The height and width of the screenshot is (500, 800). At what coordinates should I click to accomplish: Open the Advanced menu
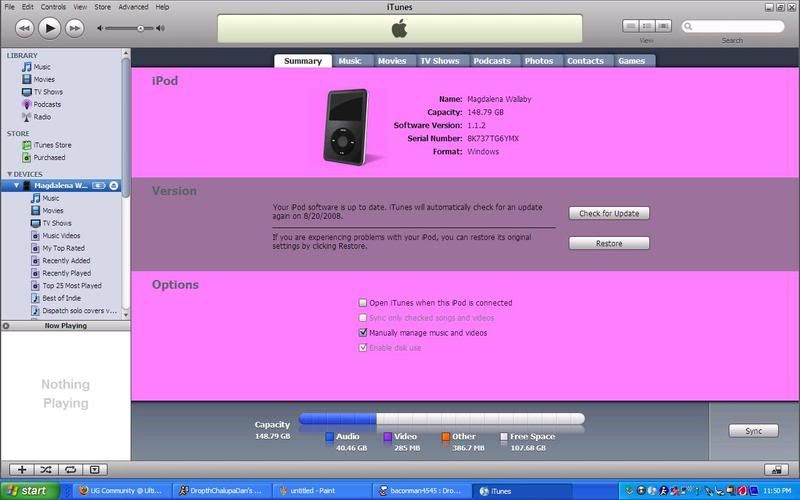tap(133, 7)
